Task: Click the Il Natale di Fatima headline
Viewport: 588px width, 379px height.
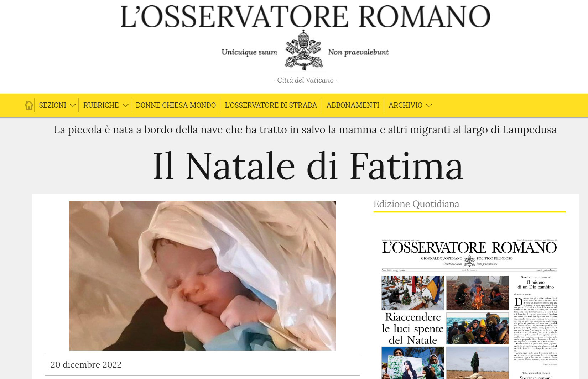Action: click(308, 166)
